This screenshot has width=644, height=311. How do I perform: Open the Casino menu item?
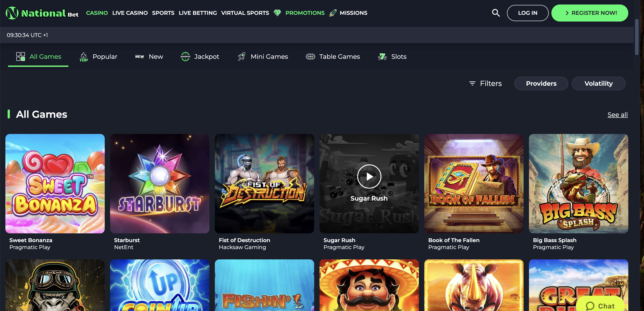97,13
